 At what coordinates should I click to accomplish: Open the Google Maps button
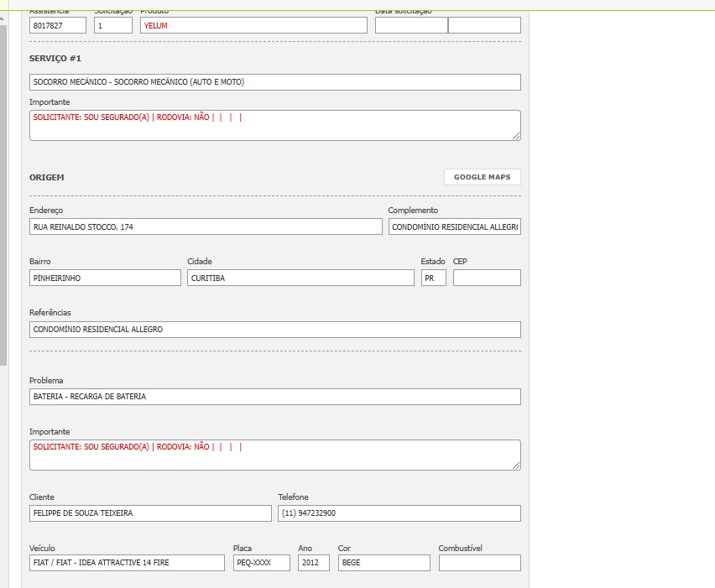[x=482, y=177]
